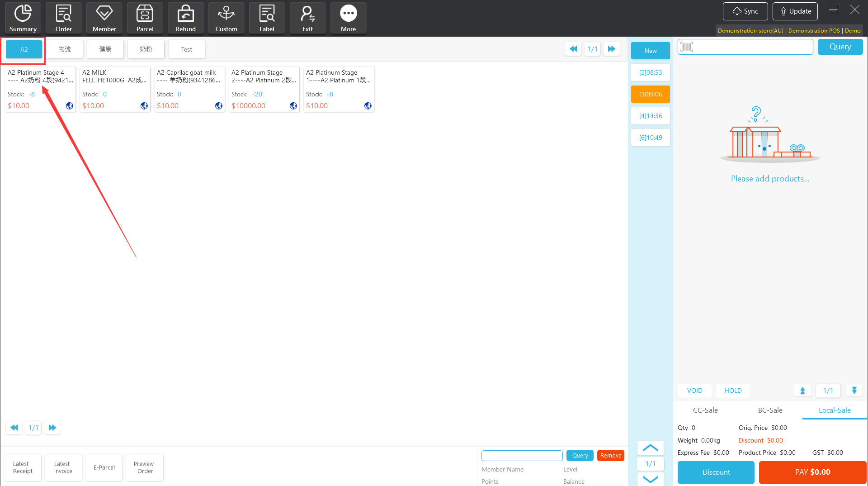868x486 pixels.
Task: Select the 奶粉 category tab
Action: click(146, 49)
